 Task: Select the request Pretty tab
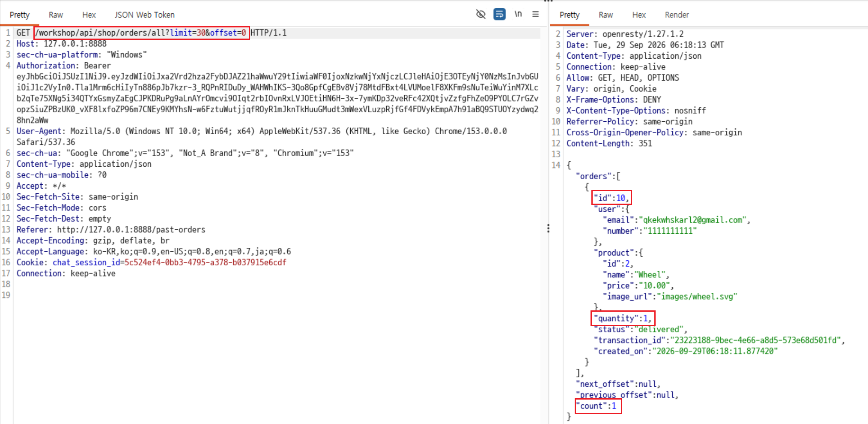pos(20,15)
